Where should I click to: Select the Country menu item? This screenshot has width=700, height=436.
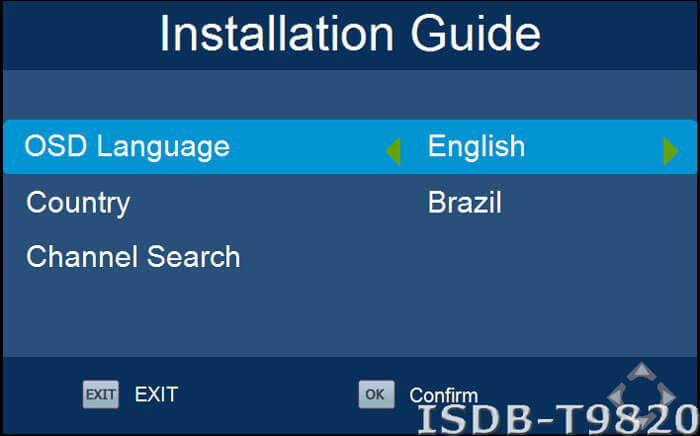click(x=78, y=203)
